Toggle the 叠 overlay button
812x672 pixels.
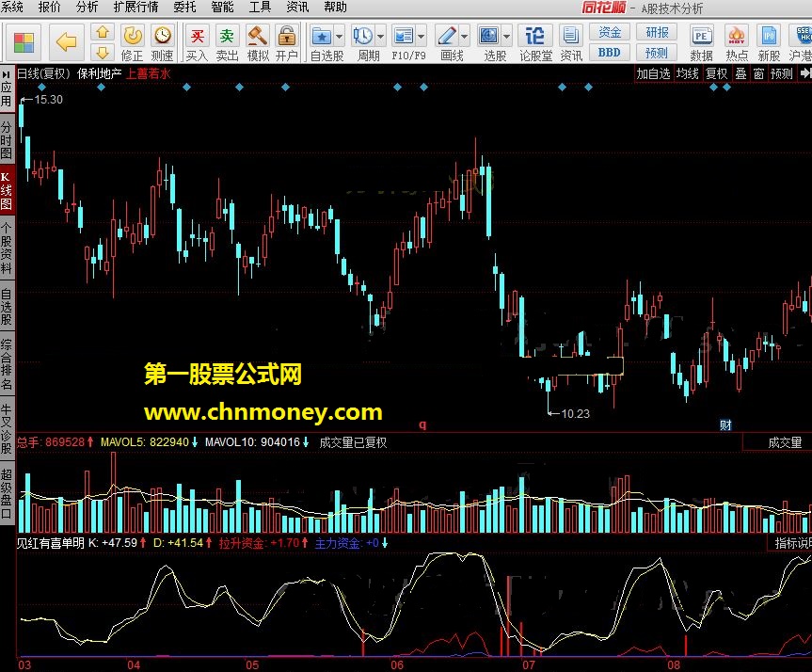pos(741,73)
